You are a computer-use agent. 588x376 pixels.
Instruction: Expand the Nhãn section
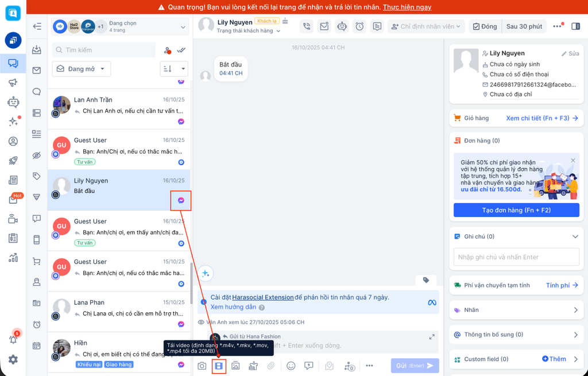tap(516, 310)
